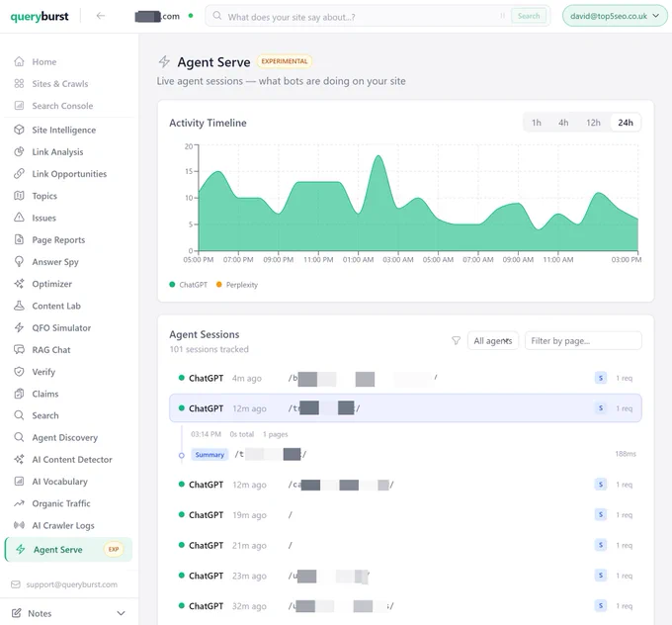Click the EXPERIMENTAL badge

285,61
